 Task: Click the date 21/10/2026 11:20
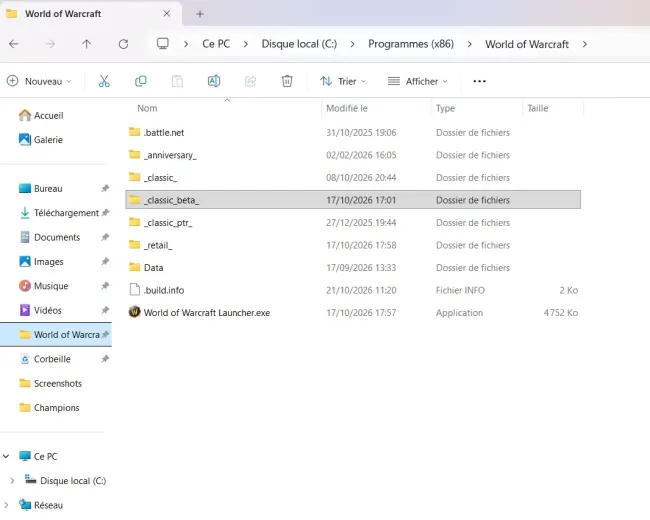361,290
